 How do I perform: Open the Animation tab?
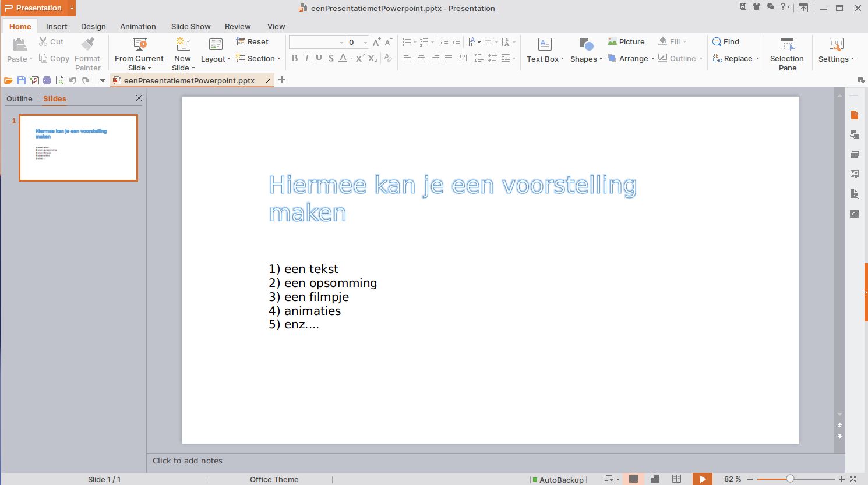(138, 26)
